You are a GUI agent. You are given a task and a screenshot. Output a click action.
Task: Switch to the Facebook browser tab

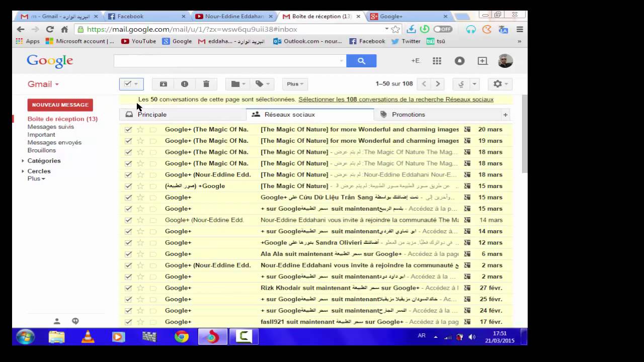pos(147,16)
